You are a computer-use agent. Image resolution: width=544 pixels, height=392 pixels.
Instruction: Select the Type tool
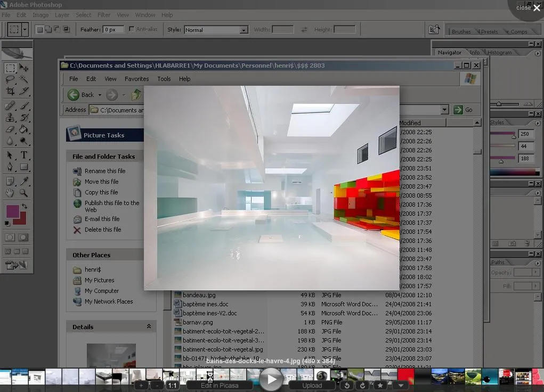tap(23, 155)
